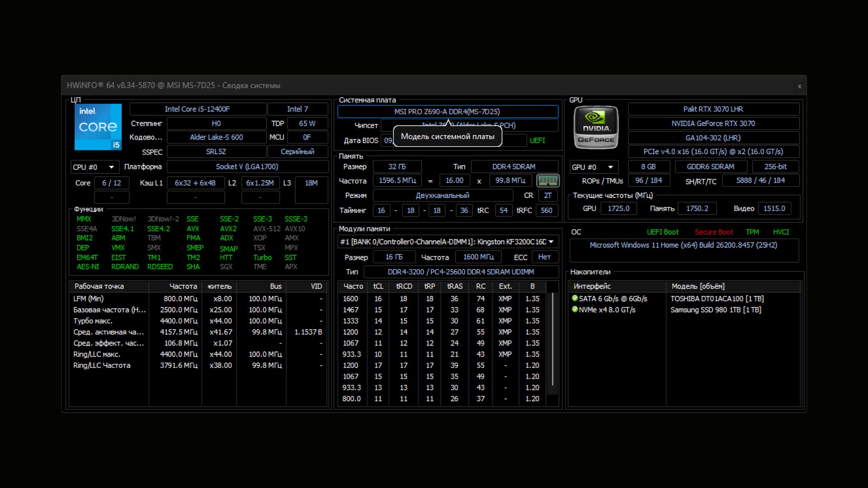Click the 'GA104-302 (LHR)' GPU chip value
868x488 pixels.
tap(713, 138)
